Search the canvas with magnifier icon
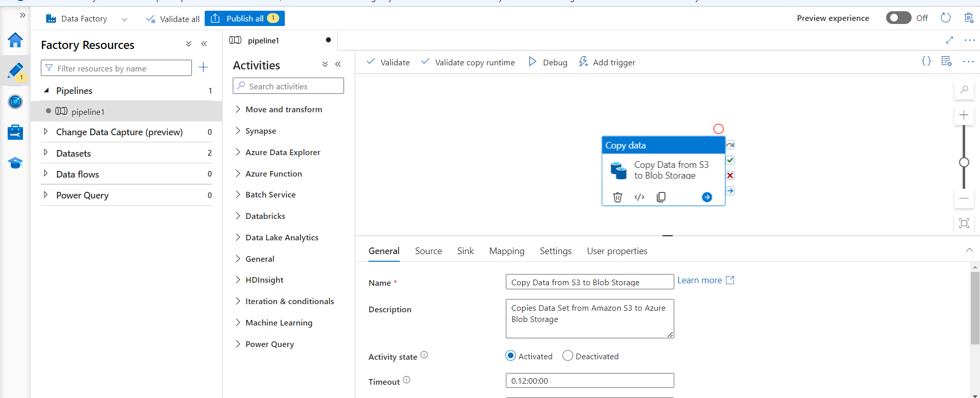980x398 pixels. click(964, 89)
